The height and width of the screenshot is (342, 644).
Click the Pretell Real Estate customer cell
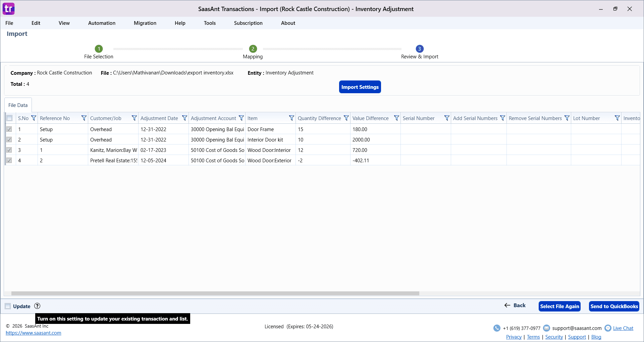point(113,160)
